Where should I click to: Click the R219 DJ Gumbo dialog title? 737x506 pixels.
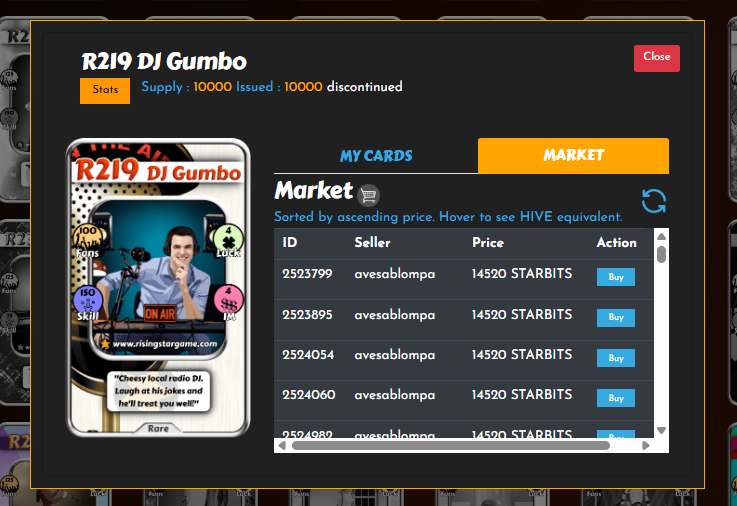pyautogui.click(x=164, y=62)
